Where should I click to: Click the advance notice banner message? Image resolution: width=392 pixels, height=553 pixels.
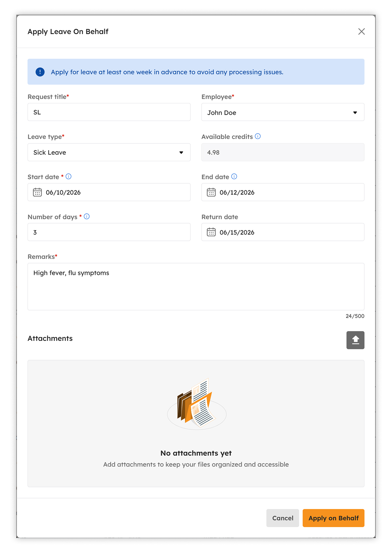click(x=167, y=72)
